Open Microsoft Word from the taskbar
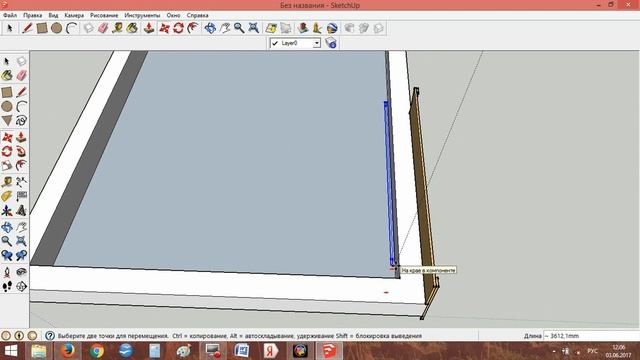The height and width of the screenshot is (360, 640). point(242,351)
